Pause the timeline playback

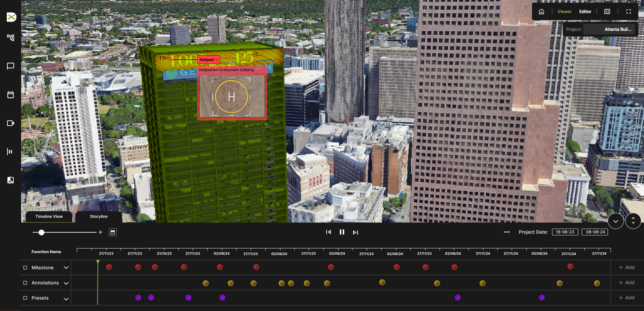(342, 232)
